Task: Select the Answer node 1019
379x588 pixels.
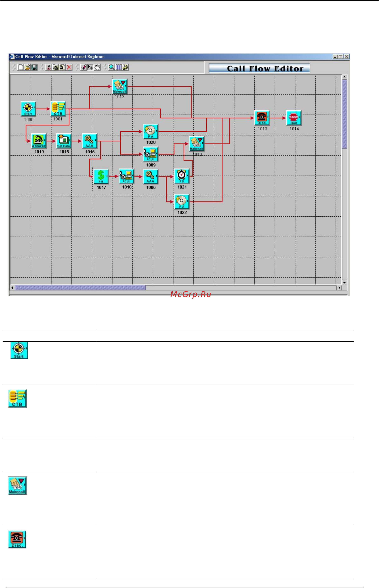Action: click(x=39, y=141)
